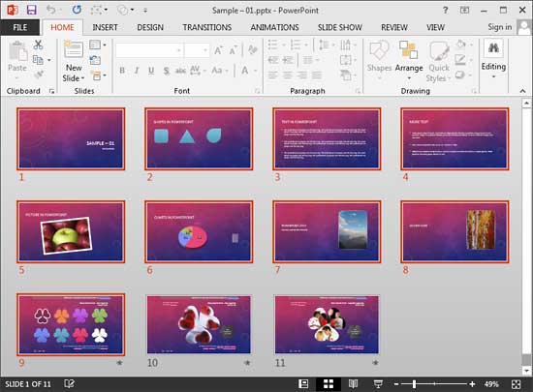The height and width of the screenshot is (392, 533).
Task: Click the 49% zoom level
Action: click(491, 384)
